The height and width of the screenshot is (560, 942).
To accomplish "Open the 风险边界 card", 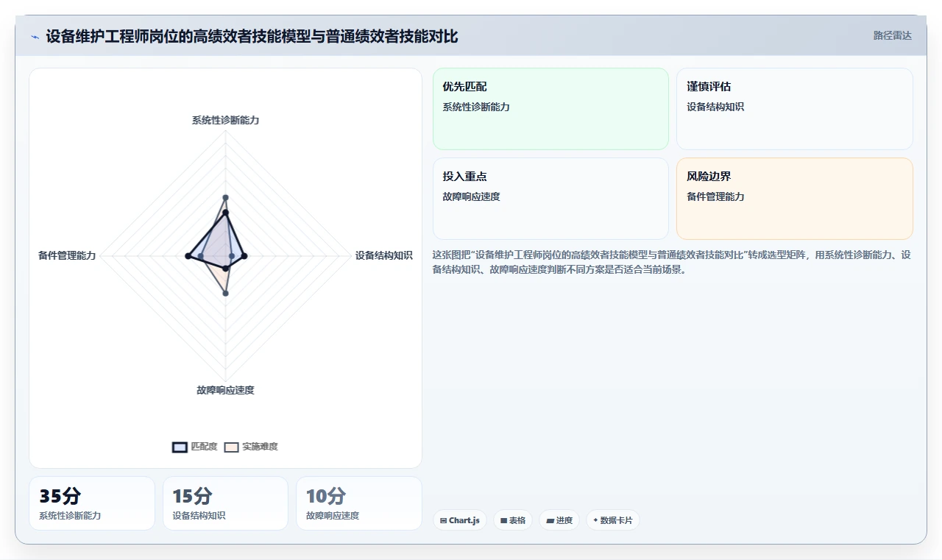I will pos(795,199).
